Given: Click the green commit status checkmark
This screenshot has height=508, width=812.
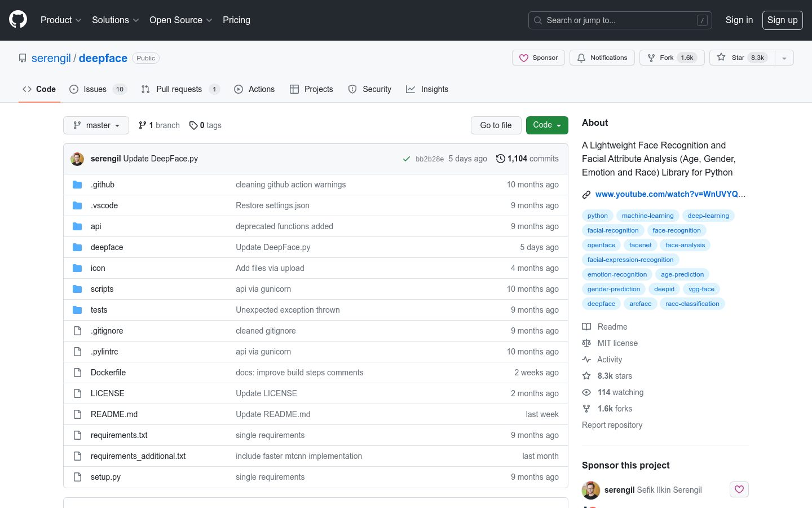Looking at the screenshot, I should coord(406,159).
